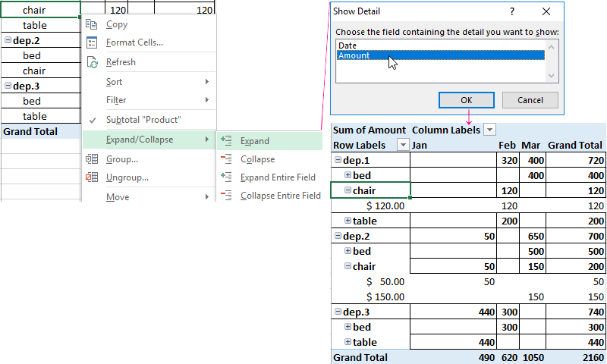Click the Format Cells icon

[x=92, y=42]
